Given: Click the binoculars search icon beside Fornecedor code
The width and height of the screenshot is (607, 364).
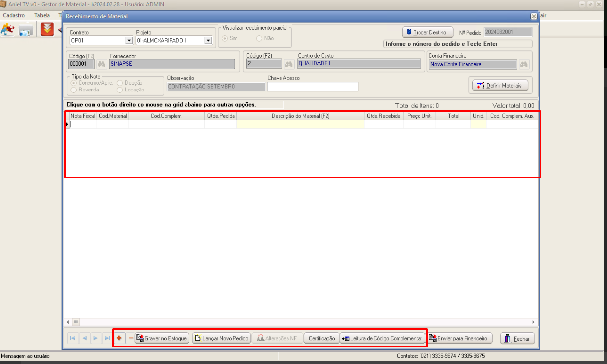Looking at the screenshot, I should [101, 64].
